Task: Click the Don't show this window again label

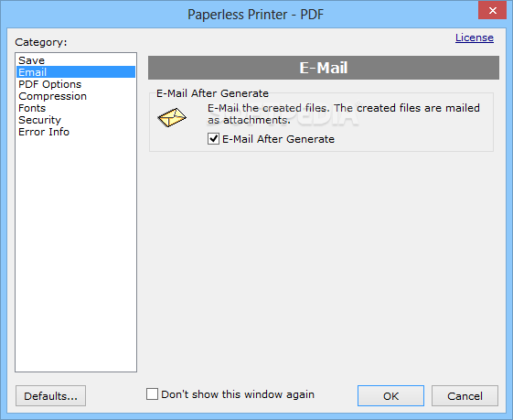Action: (x=238, y=394)
